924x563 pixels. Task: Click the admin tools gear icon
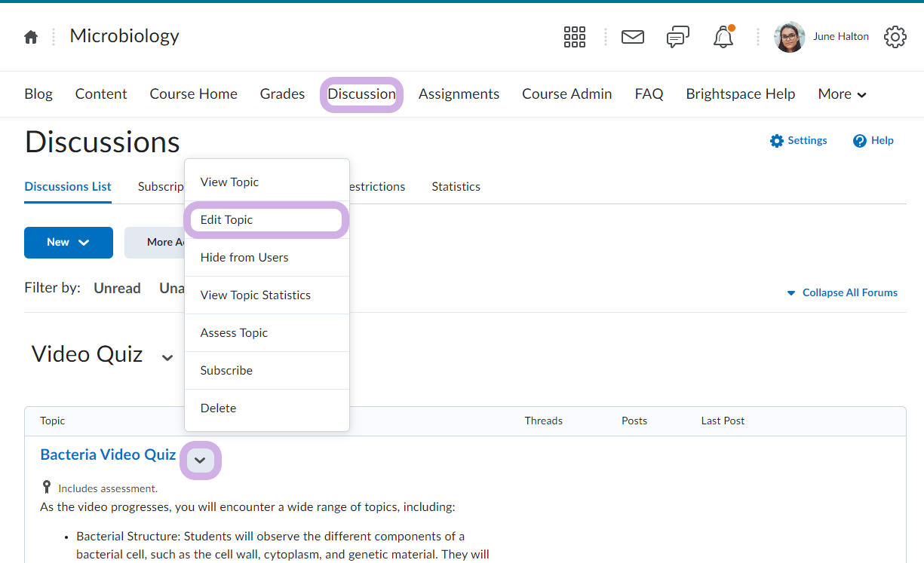pyautogui.click(x=895, y=37)
